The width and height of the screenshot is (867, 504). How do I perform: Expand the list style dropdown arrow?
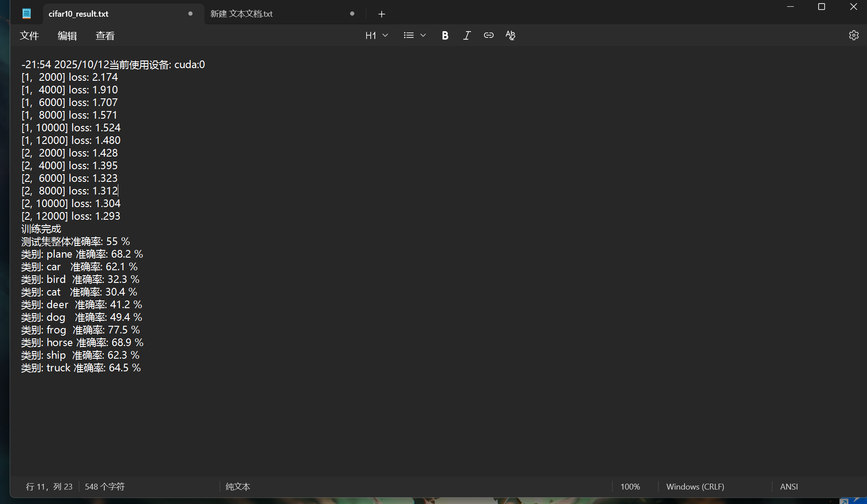point(423,35)
